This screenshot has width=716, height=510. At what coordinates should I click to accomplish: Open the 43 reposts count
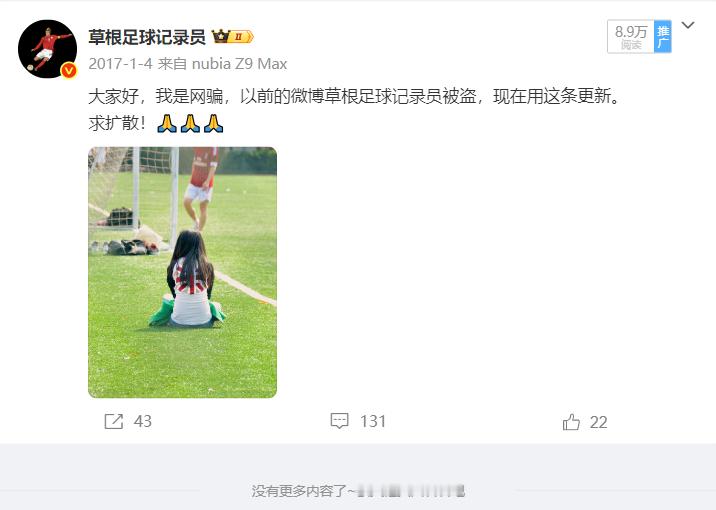point(143,421)
